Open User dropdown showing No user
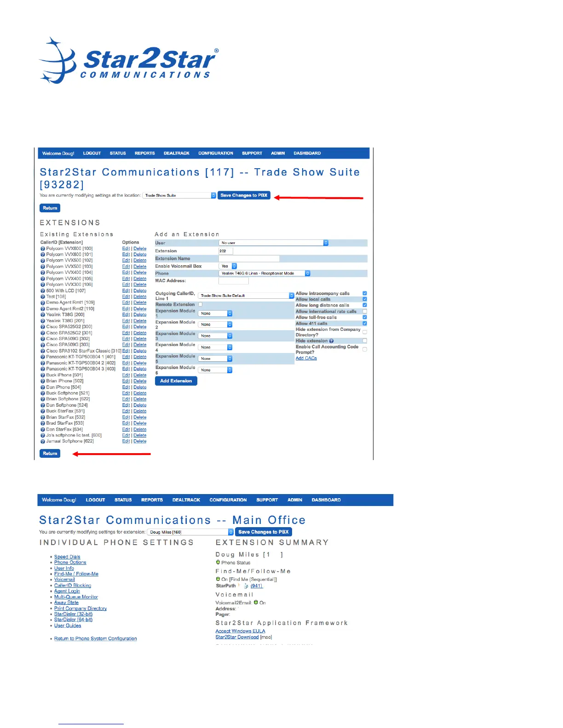This screenshot has width=563, height=728. (274, 243)
